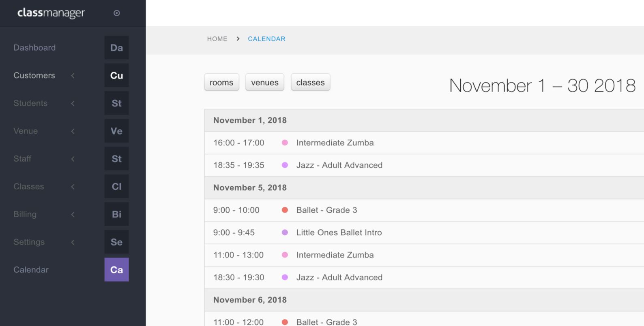Click the classes view button
644x326 pixels.
(310, 82)
